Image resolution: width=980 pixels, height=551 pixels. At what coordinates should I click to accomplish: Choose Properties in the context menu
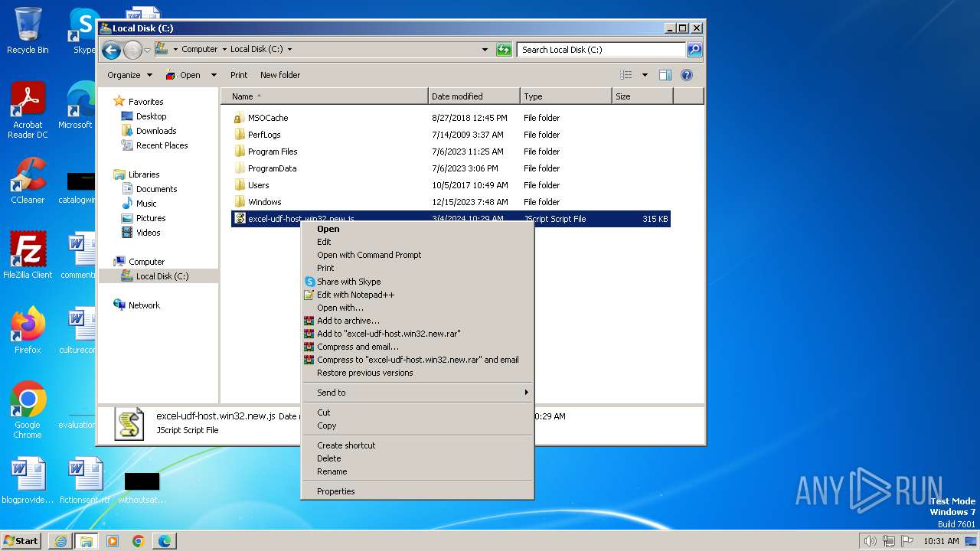pyautogui.click(x=336, y=491)
